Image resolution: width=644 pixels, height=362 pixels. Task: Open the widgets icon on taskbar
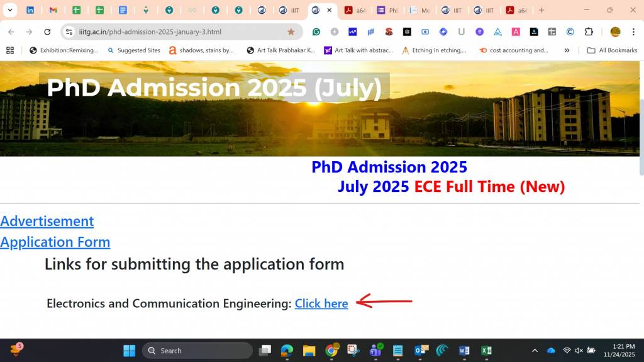[16, 349]
